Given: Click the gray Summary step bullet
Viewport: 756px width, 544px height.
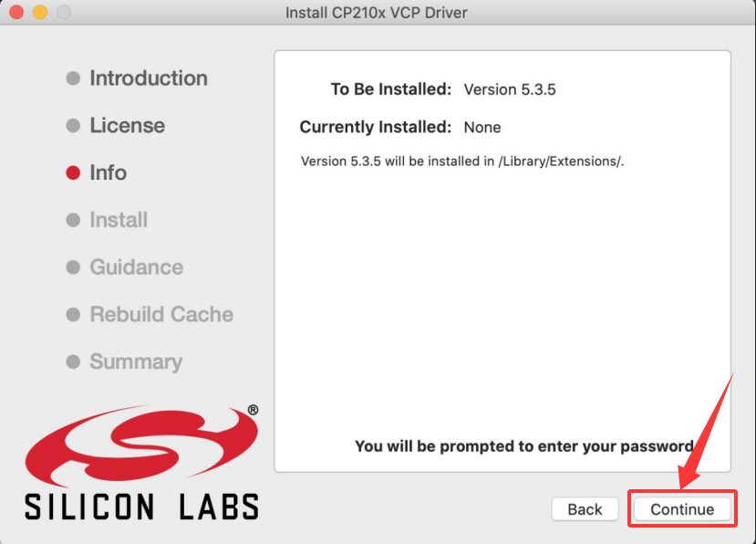Looking at the screenshot, I should tap(73, 361).
